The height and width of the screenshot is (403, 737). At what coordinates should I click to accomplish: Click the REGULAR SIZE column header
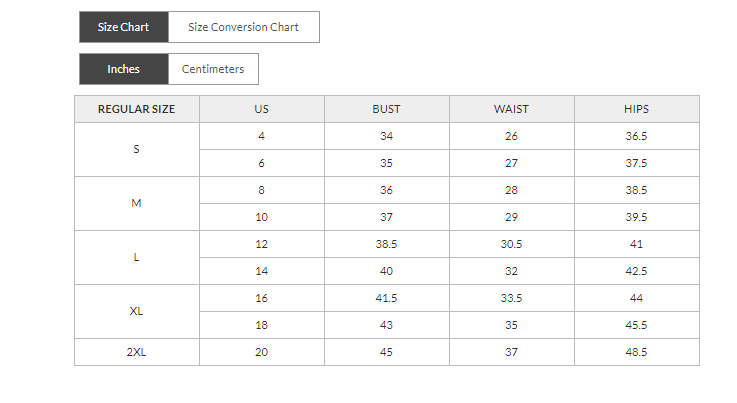click(137, 109)
